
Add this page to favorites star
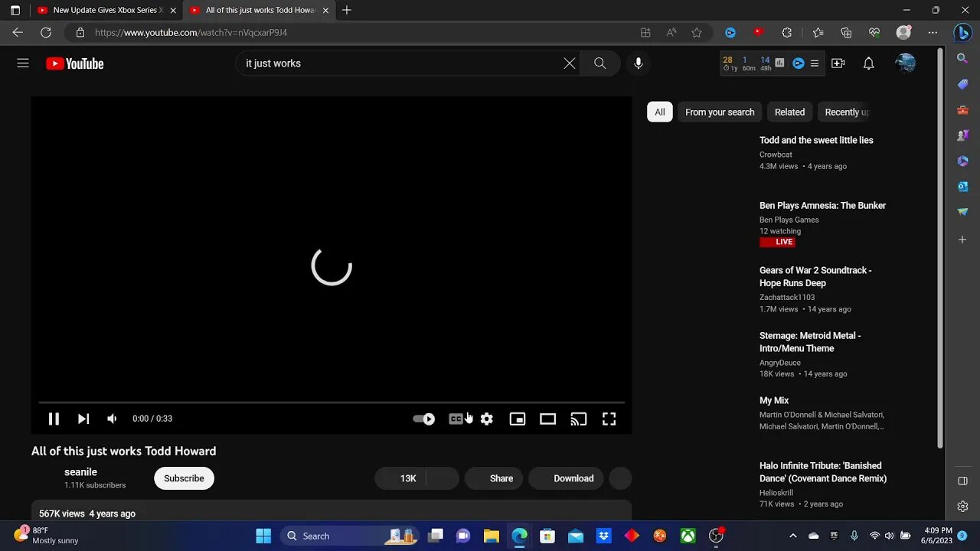click(x=697, y=32)
